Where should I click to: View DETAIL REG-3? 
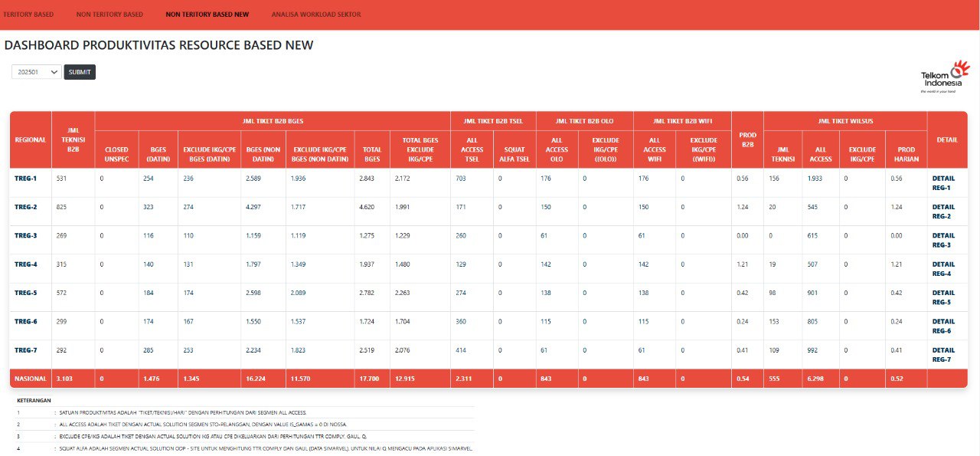pyautogui.click(x=943, y=240)
